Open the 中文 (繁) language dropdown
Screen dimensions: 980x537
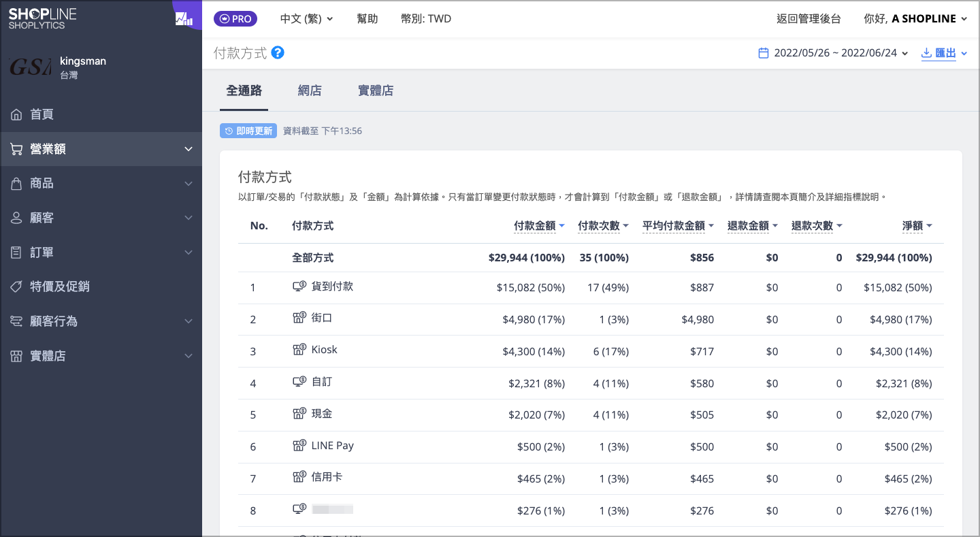(x=307, y=19)
